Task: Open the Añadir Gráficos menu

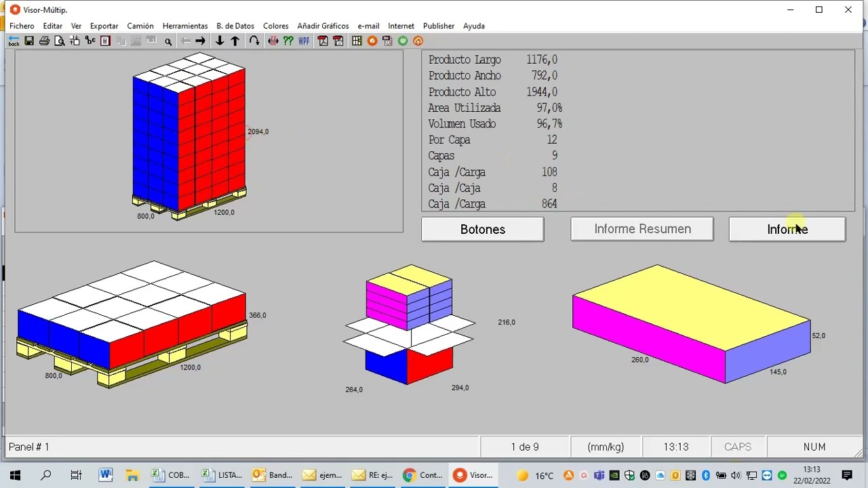Action: click(323, 26)
